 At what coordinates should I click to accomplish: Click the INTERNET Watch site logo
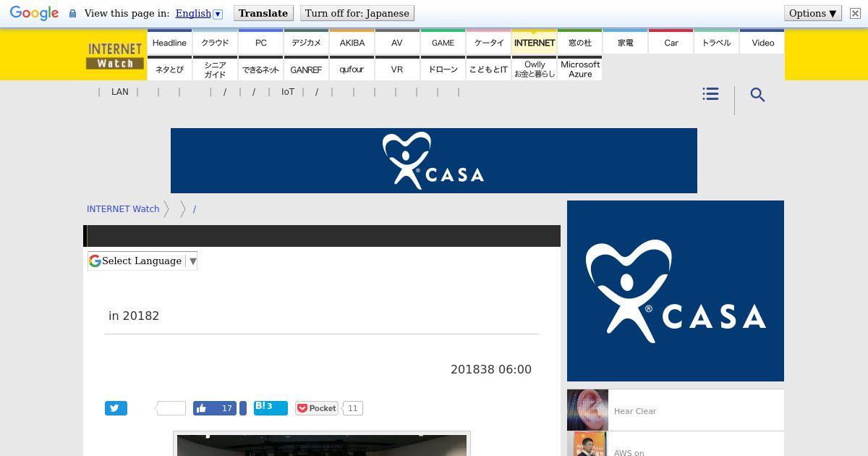[114, 56]
